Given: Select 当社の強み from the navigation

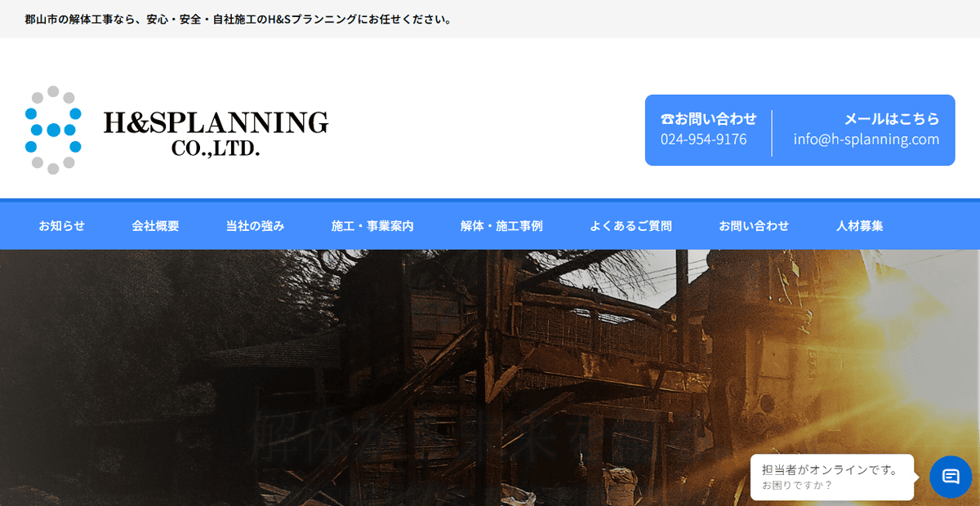Looking at the screenshot, I should click(254, 225).
